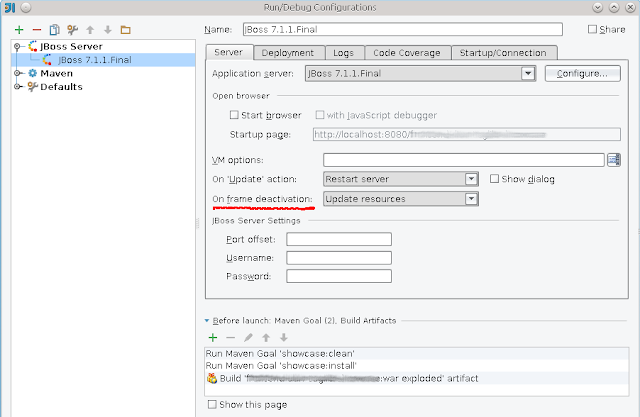Move Before launch task up
The height and width of the screenshot is (417, 640).
pyautogui.click(x=266, y=337)
